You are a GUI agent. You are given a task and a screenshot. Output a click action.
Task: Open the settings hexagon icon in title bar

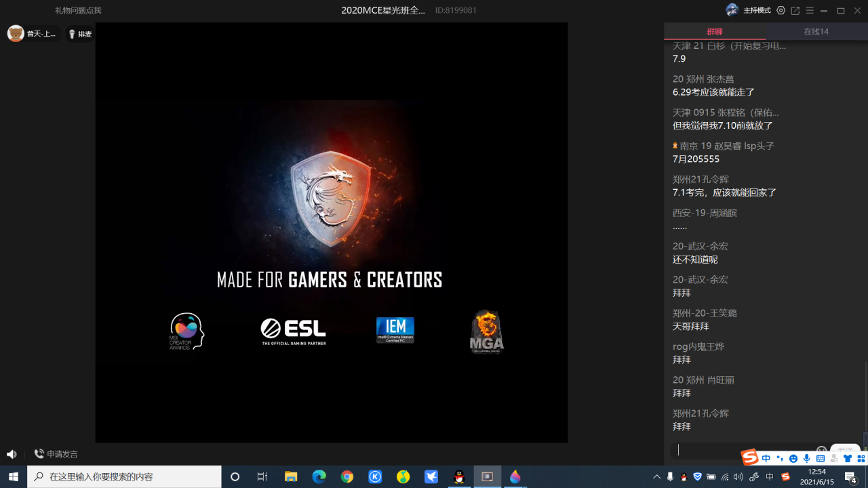[x=781, y=10]
